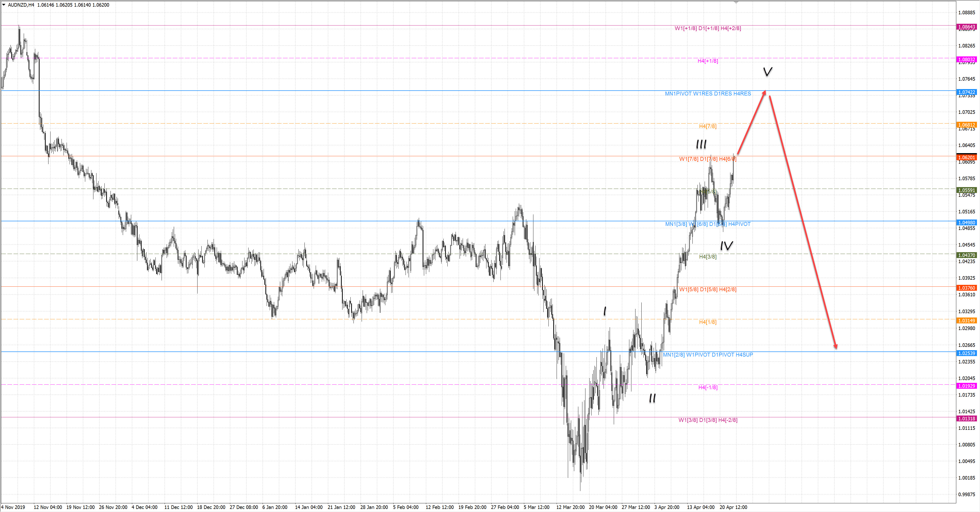Click the 1.02539 blue price tag
The image size is (980, 512).
966,353
